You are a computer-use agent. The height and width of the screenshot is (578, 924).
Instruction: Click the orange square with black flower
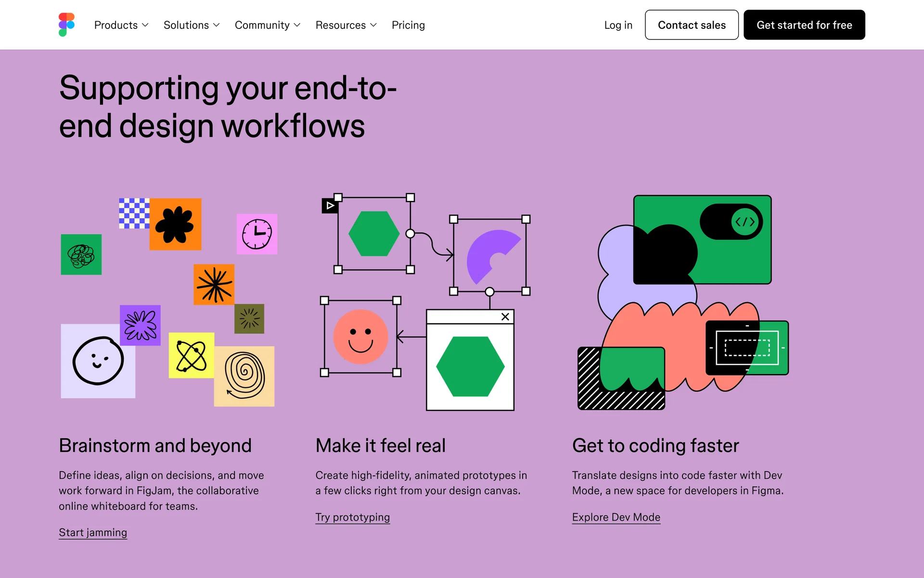coord(175,224)
